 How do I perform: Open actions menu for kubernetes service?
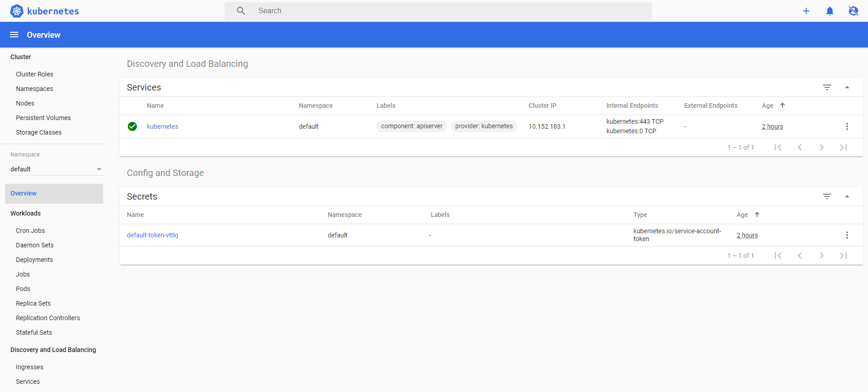(847, 126)
